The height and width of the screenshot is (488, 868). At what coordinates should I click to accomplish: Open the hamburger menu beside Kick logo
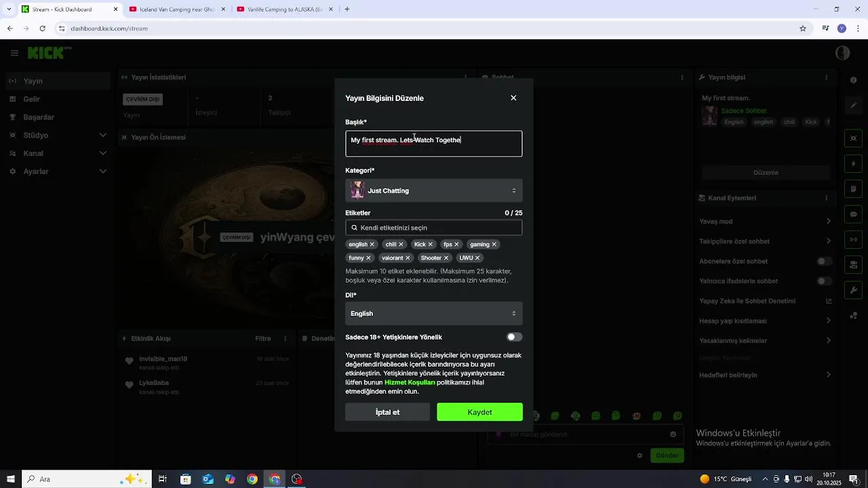(14, 53)
